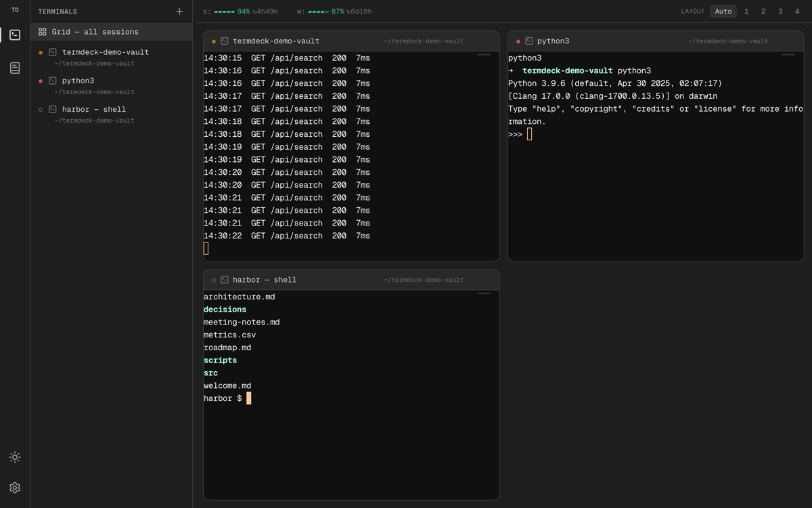Select the Grid — all sessions row

pyautogui.click(x=112, y=32)
